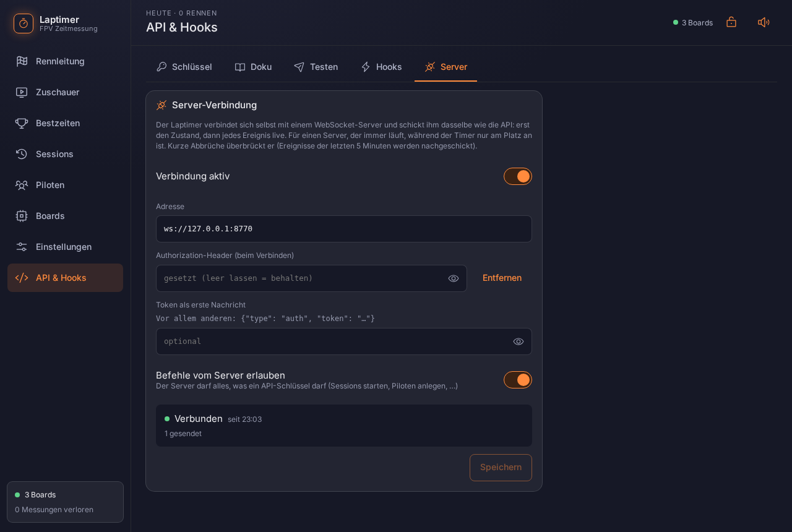Open Zuschauer via its screen icon
Screen dimensions: 792x532
point(22,92)
